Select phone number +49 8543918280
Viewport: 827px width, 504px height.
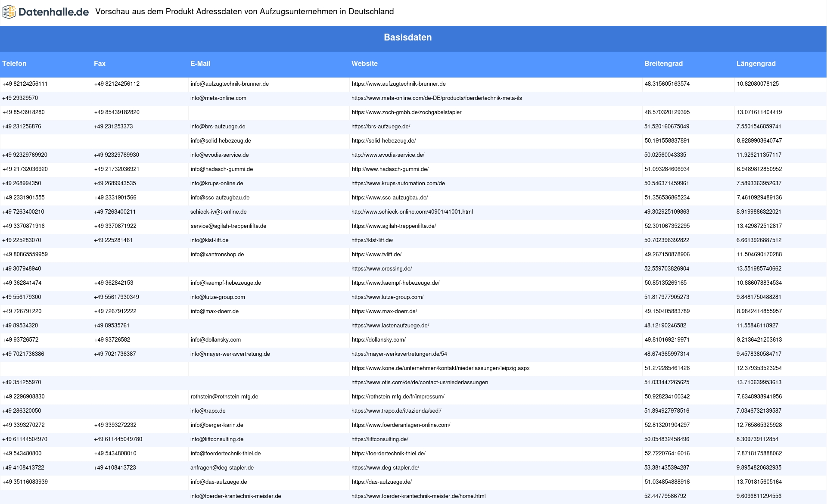pos(24,112)
